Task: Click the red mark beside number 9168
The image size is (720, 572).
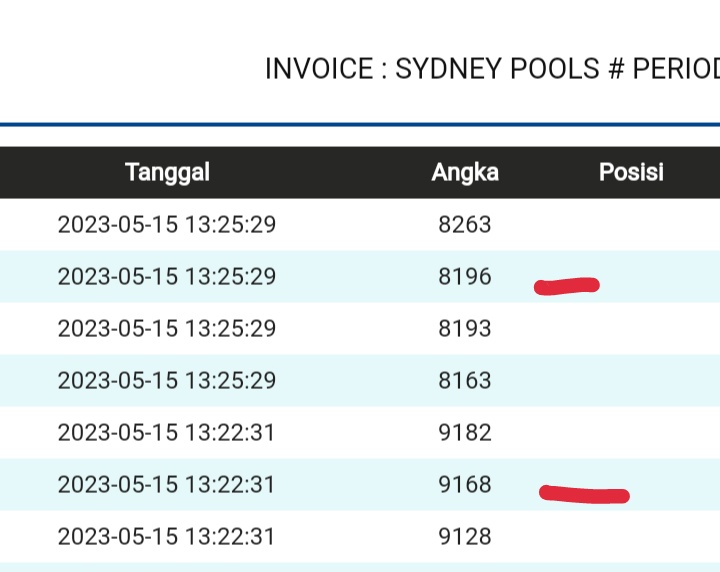Action: (x=584, y=494)
